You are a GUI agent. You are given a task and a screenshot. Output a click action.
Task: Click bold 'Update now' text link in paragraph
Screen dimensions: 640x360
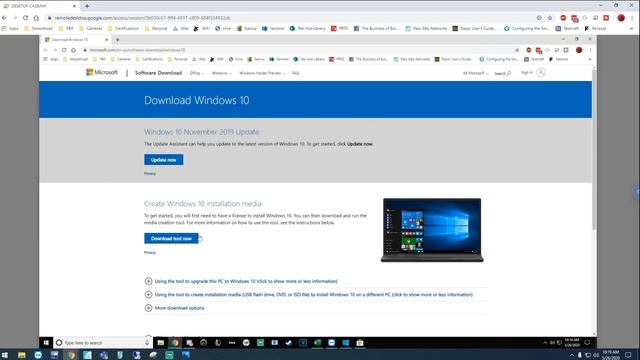click(x=360, y=144)
